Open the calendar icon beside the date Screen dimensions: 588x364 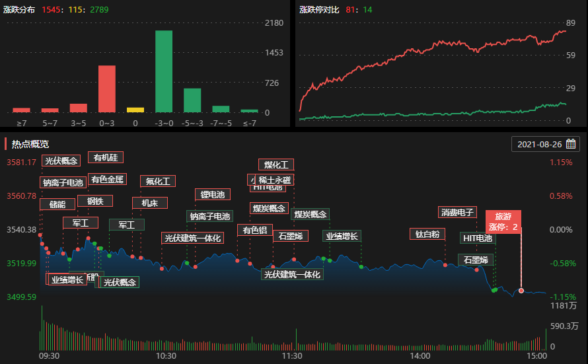click(571, 144)
